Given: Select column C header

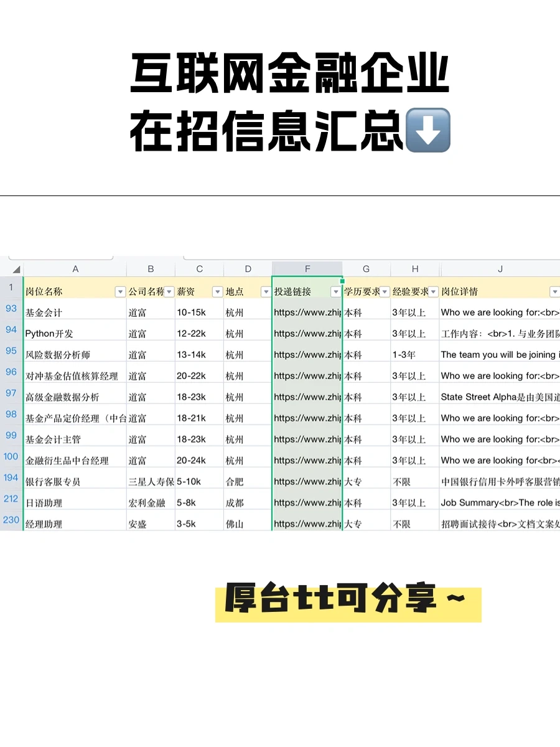Looking at the screenshot, I should point(199,268).
